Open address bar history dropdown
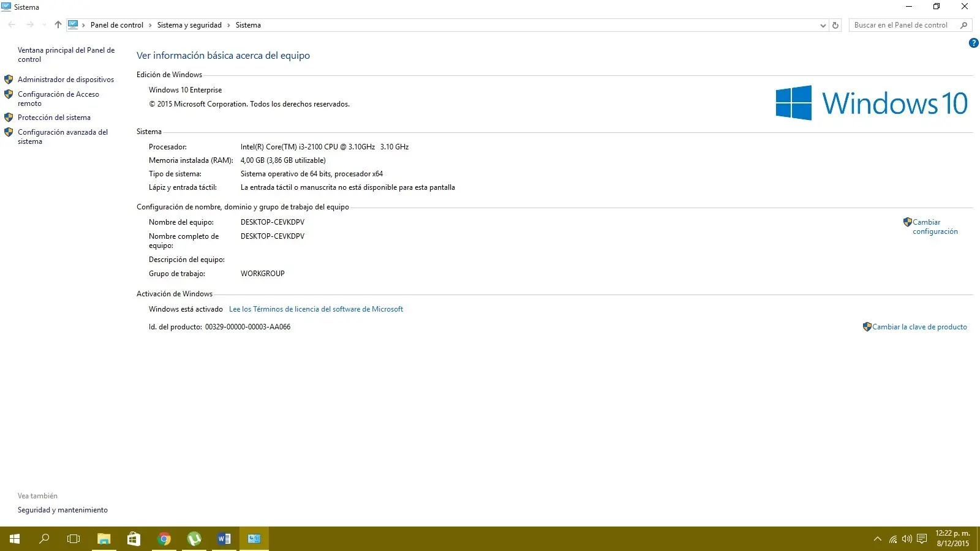Image resolution: width=980 pixels, height=551 pixels. tap(823, 26)
